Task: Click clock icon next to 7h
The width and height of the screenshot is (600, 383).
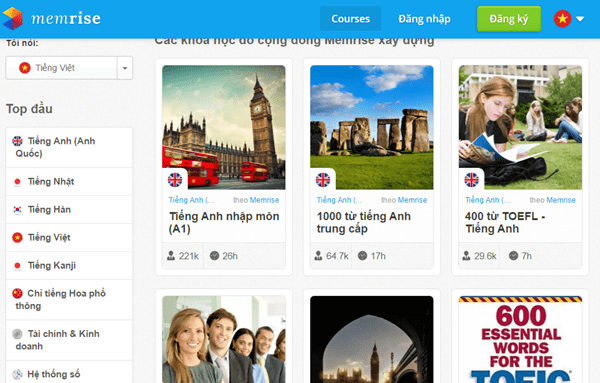Action: [x=514, y=256]
